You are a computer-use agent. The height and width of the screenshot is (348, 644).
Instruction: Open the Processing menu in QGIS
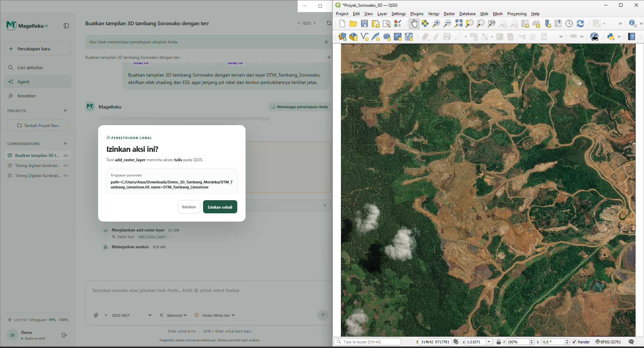[517, 14]
